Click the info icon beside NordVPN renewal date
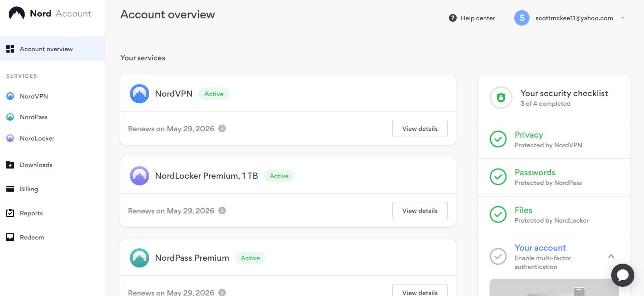This screenshot has height=296, width=644. tap(222, 128)
